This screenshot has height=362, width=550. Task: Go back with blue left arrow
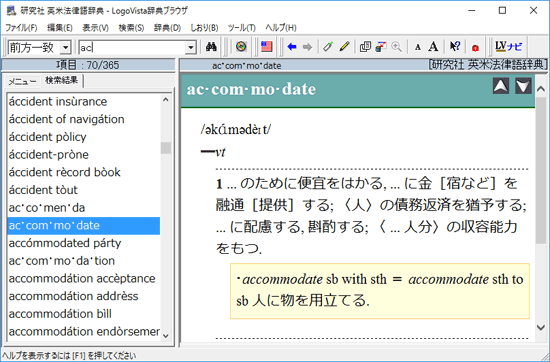(x=292, y=47)
